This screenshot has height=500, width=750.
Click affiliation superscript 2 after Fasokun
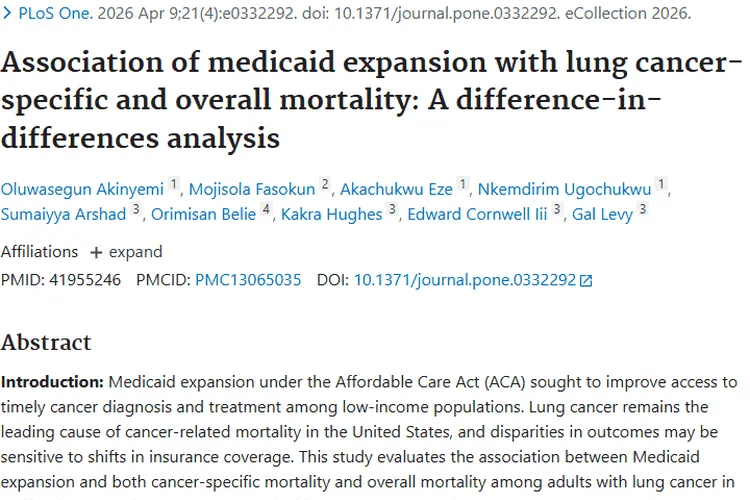point(325,185)
